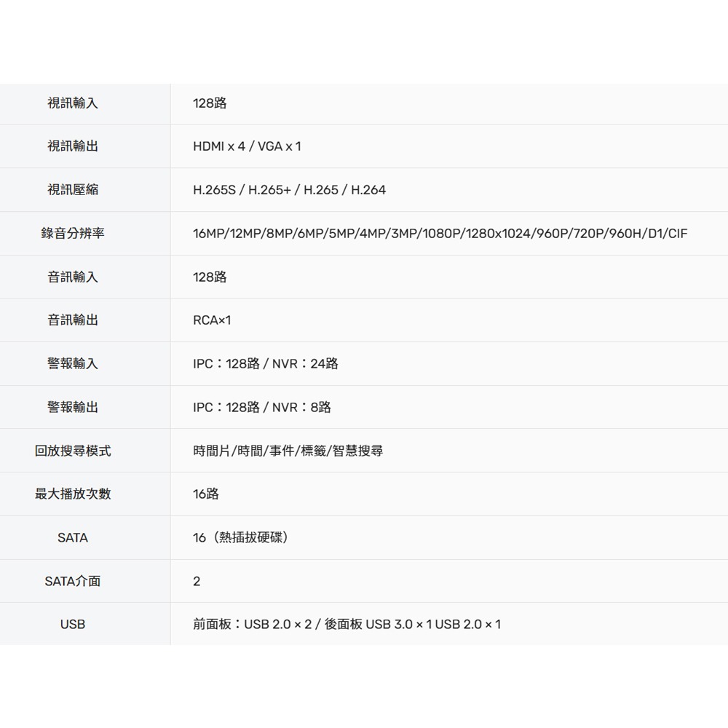The height and width of the screenshot is (728, 728).
Task: Click the RCA×1 value beside 音訊輸出
Action: (x=210, y=320)
